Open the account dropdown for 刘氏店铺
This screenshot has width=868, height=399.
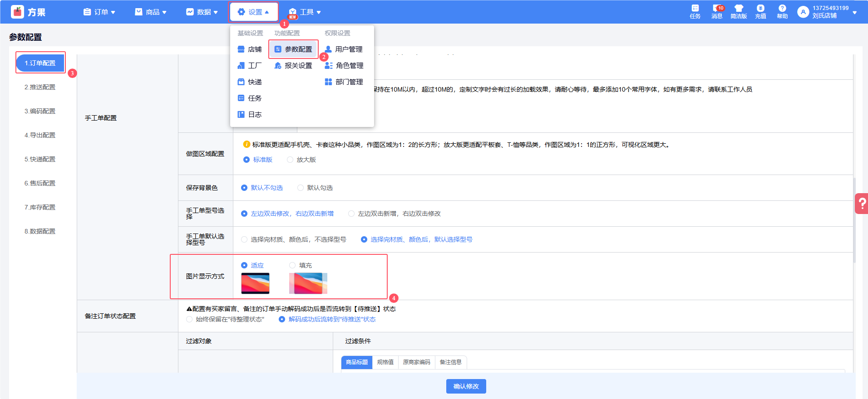point(854,13)
